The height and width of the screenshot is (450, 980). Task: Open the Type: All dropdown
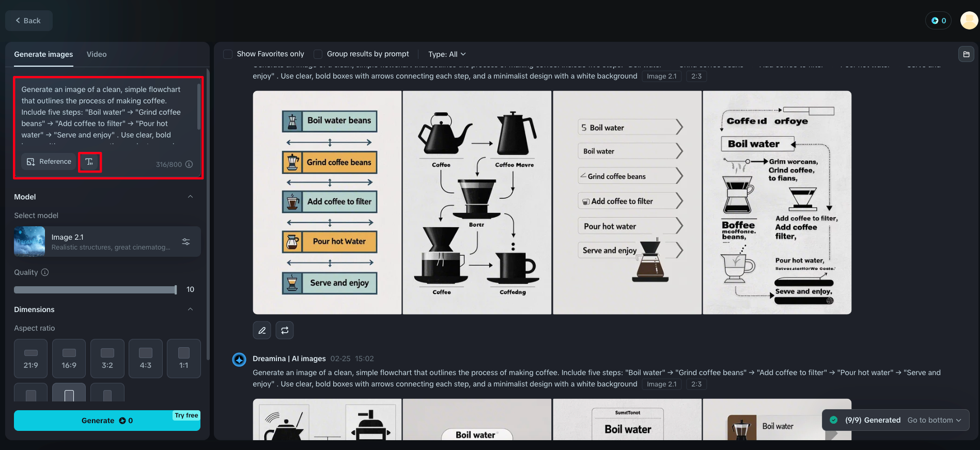click(447, 54)
